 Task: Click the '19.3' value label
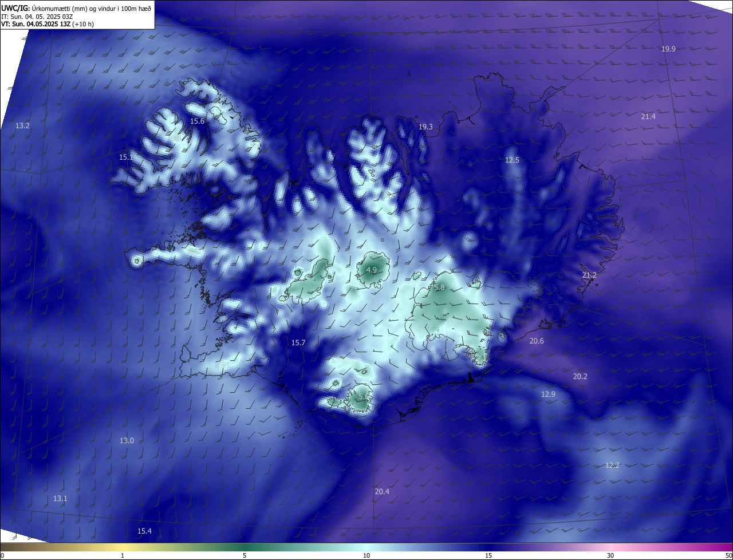(425, 127)
